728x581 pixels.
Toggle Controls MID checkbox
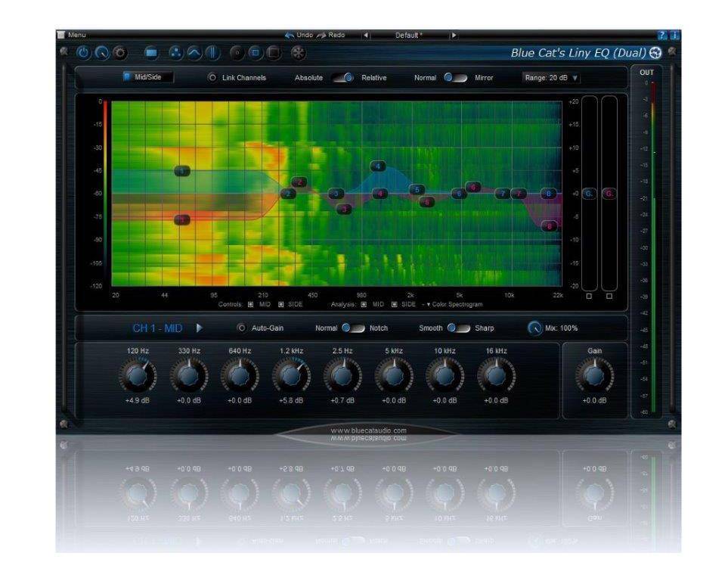(251, 304)
